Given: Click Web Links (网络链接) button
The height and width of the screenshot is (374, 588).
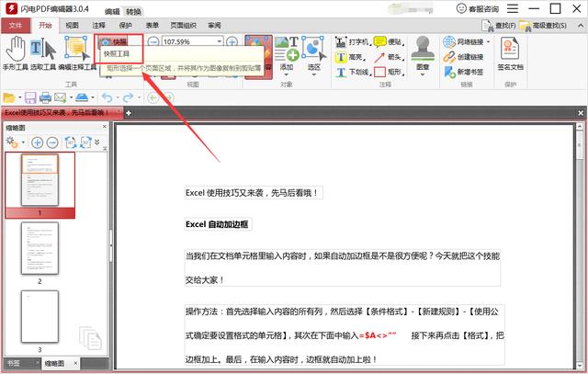Looking at the screenshot, I should pos(463,42).
